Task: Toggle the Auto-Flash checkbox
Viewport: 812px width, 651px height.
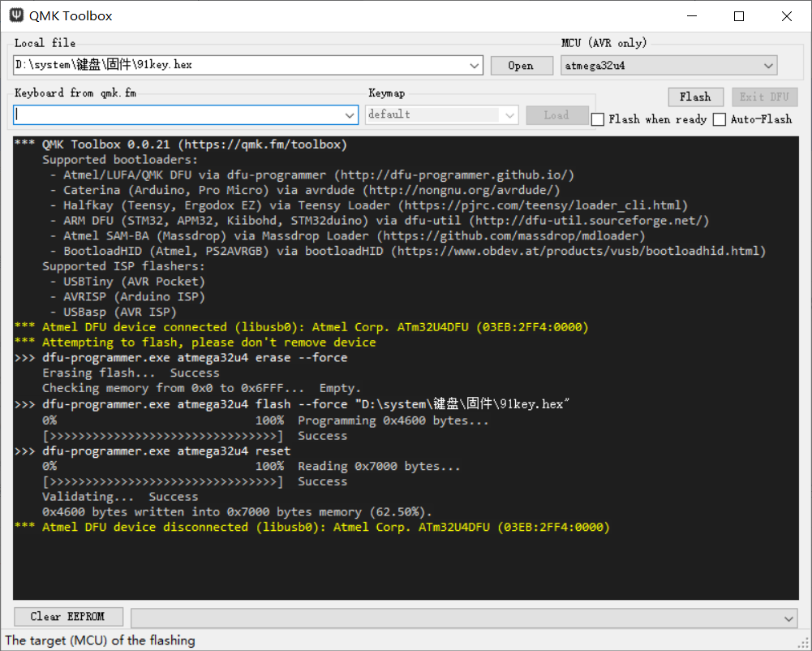Action: 720,119
